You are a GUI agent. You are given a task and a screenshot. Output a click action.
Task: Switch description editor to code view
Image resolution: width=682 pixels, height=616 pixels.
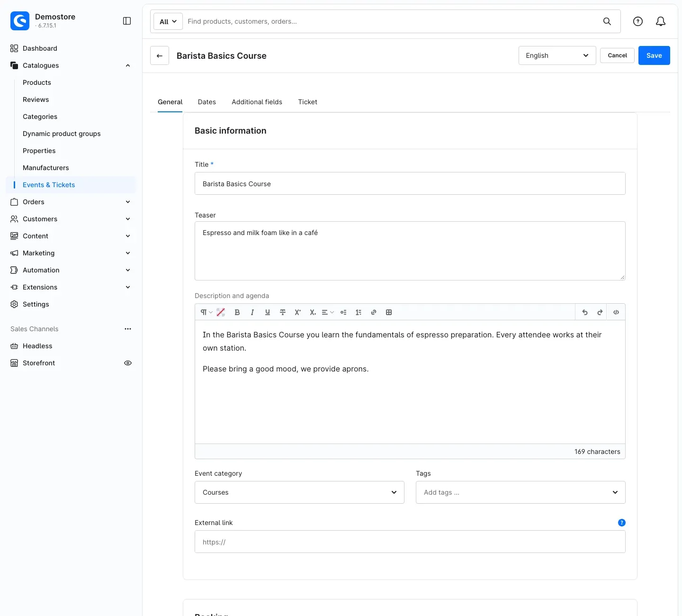click(616, 312)
